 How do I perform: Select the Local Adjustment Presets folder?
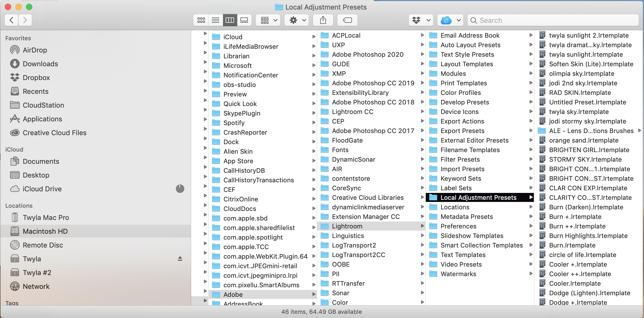coord(480,197)
